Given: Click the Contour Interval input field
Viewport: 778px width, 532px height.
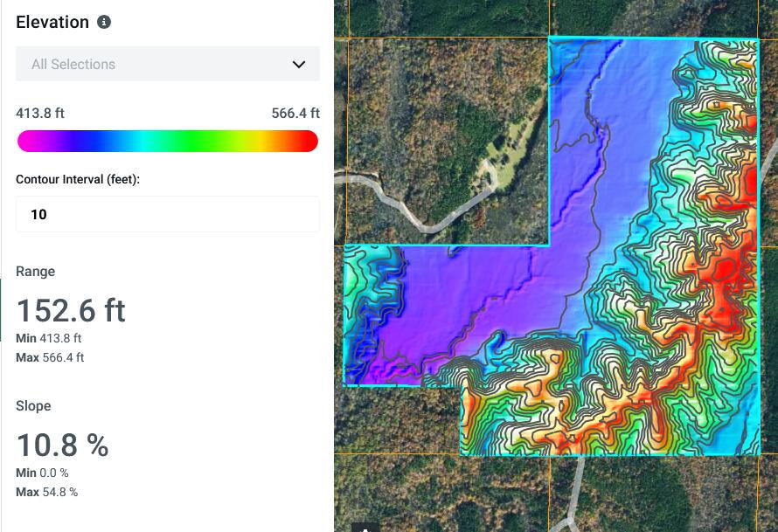Looking at the screenshot, I should (x=168, y=214).
